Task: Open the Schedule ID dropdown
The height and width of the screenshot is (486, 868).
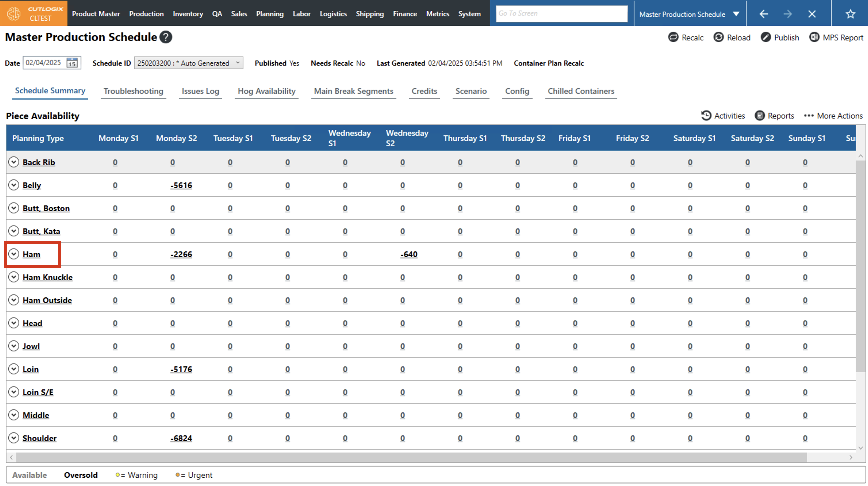Action: pos(188,63)
